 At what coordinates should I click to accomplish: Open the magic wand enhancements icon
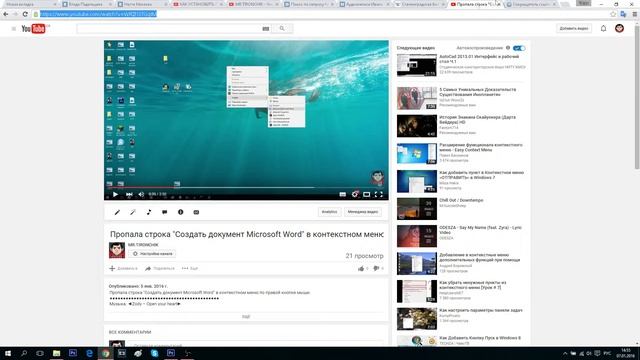click(x=133, y=212)
